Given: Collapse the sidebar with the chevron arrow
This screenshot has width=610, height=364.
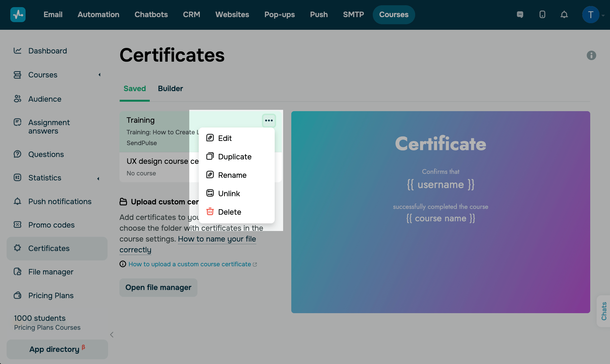Looking at the screenshot, I should click(112, 335).
